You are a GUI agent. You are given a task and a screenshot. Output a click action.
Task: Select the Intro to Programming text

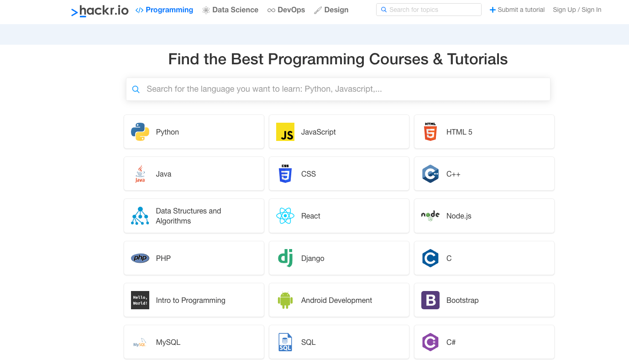click(191, 300)
